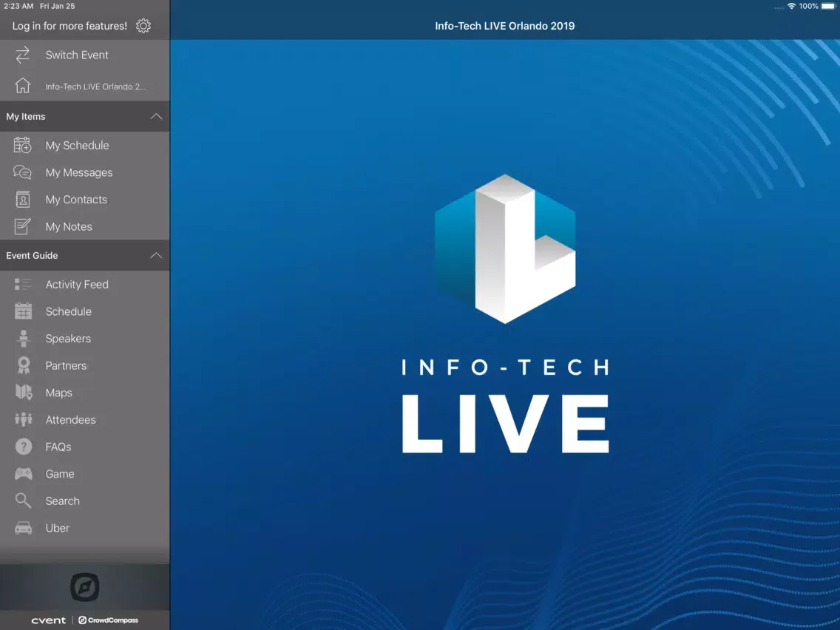Open the Game label

click(60, 473)
